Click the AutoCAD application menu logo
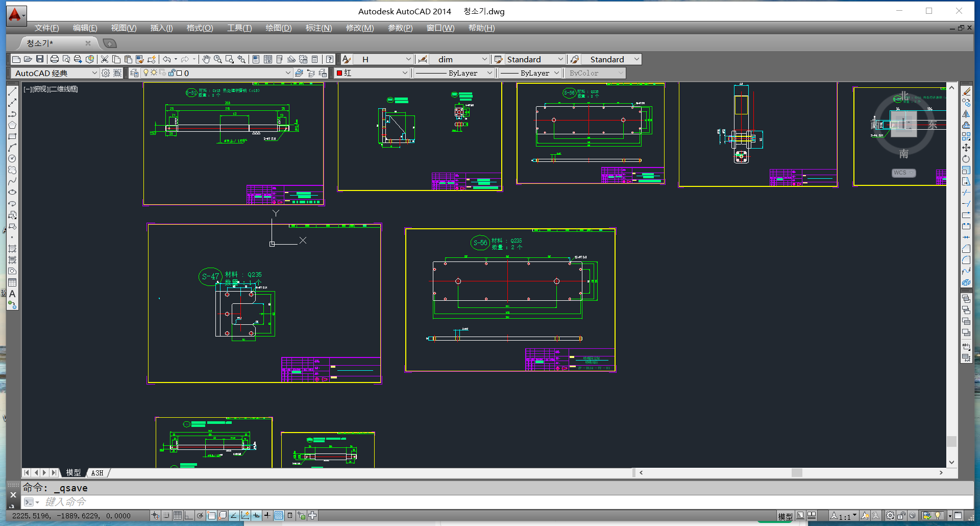This screenshot has width=980, height=526. 16,15
